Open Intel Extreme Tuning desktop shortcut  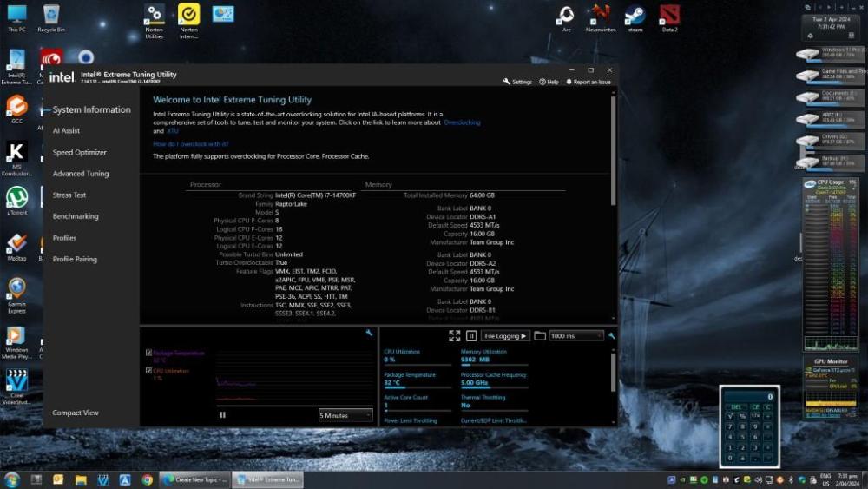click(x=16, y=67)
